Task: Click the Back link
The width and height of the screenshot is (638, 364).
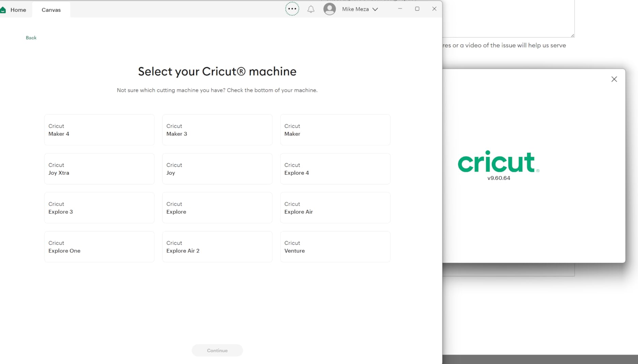Action: coord(31,38)
